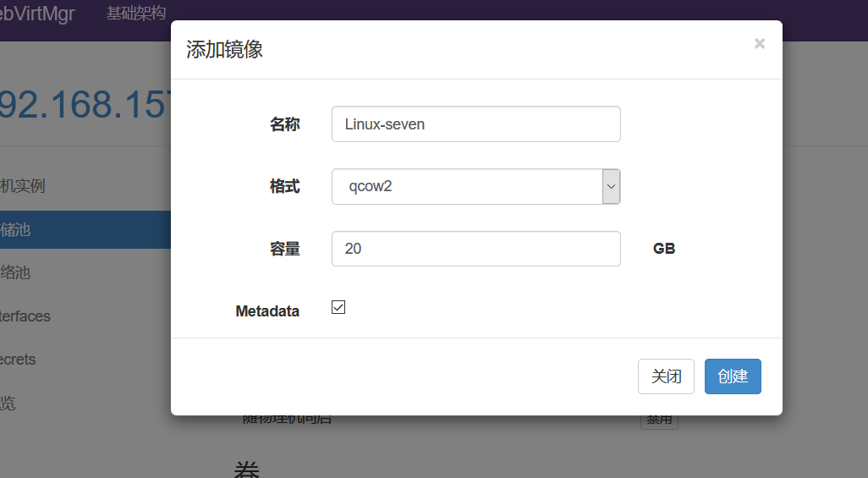
Task: Click the 容量 field showing 20
Action: coord(476,249)
